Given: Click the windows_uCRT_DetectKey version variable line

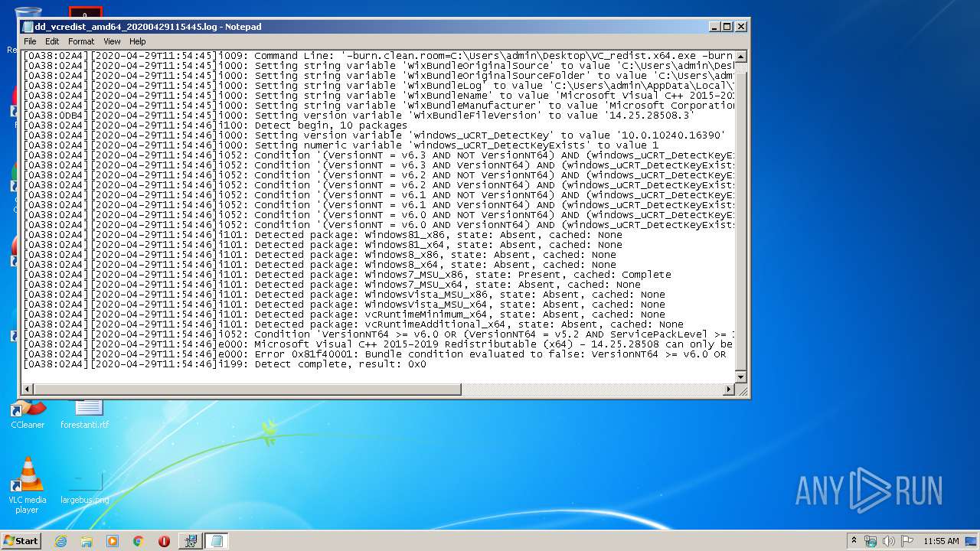Looking at the screenshot, I should click(x=374, y=135).
